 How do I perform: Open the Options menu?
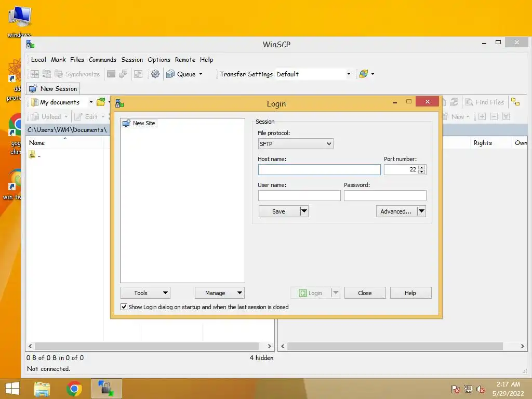pyautogui.click(x=159, y=60)
